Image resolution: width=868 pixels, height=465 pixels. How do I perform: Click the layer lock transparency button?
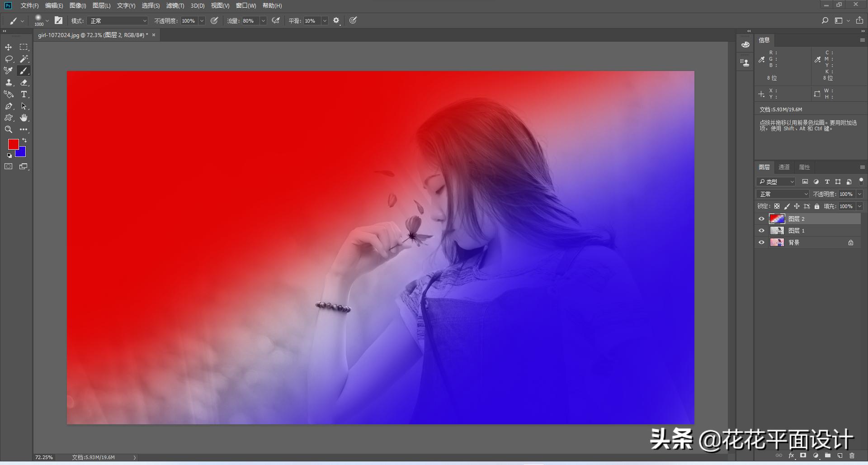777,206
